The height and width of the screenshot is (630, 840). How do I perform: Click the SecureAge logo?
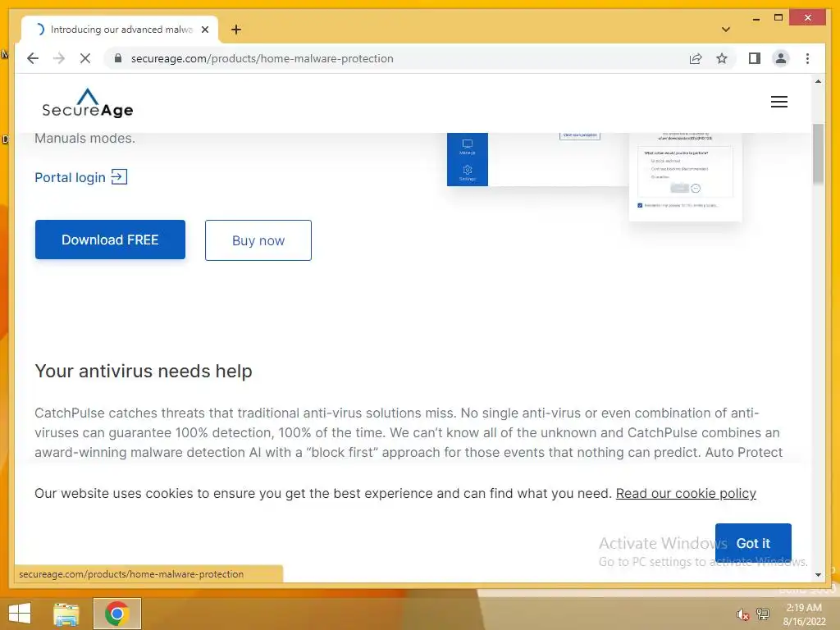(x=87, y=103)
